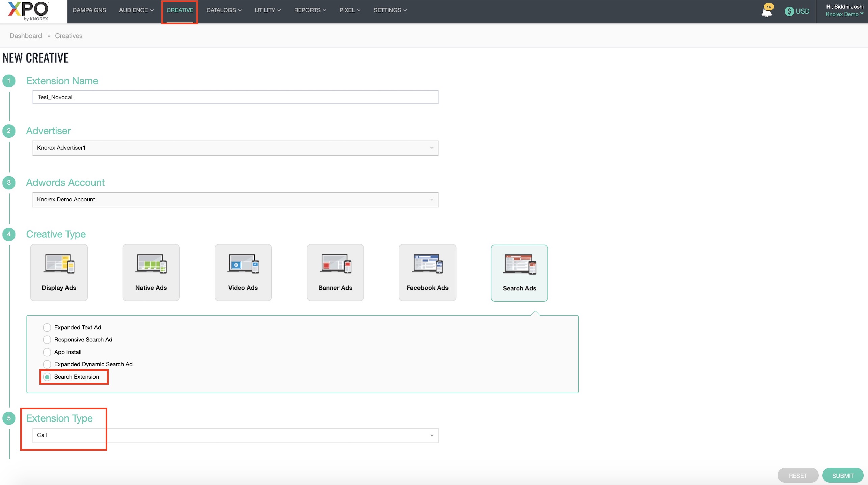
Task: Open the Extension Type dropdown
Action: click(235, 435)
